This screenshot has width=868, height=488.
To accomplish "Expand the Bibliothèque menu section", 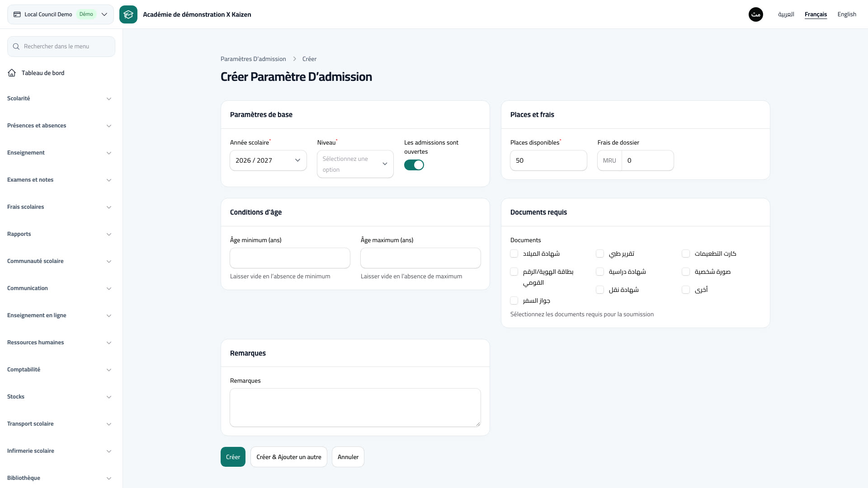I will pyautogui.click(x=59, y=478).
